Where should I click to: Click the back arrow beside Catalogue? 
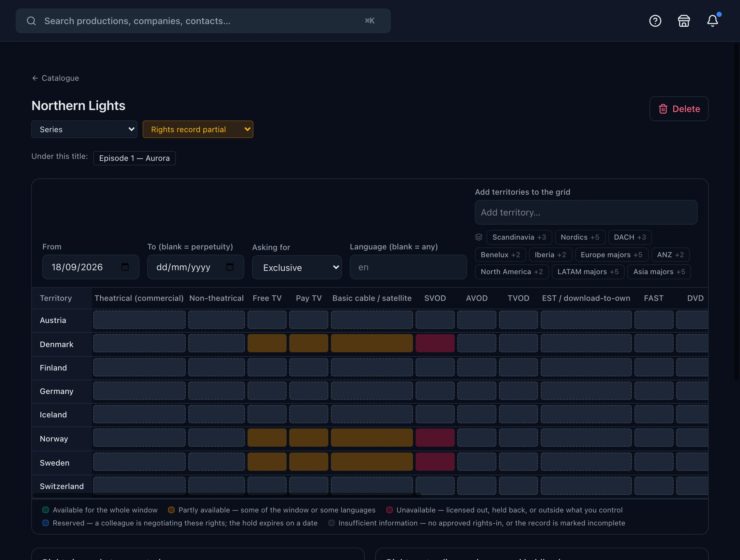point(35,78)
